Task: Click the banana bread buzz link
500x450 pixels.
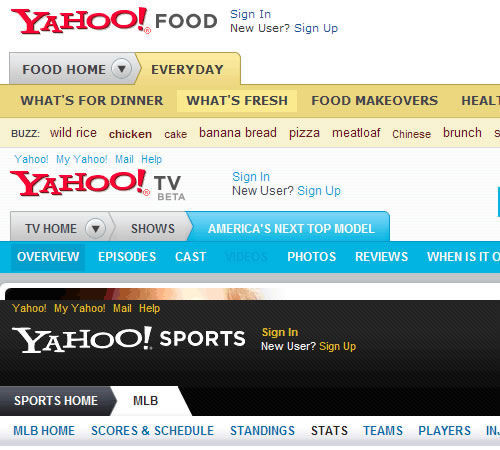Action: [238, 133]
